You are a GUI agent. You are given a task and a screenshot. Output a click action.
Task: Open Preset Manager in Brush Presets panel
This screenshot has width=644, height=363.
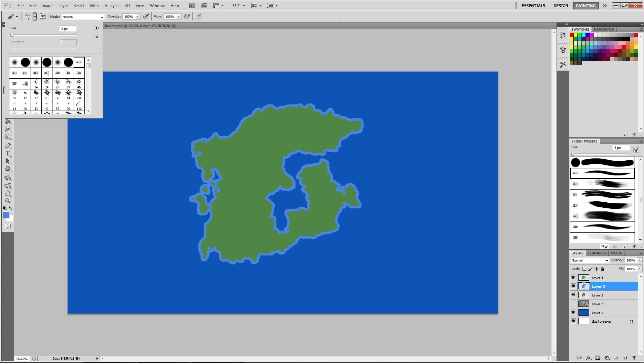click(x=614, y=247)
